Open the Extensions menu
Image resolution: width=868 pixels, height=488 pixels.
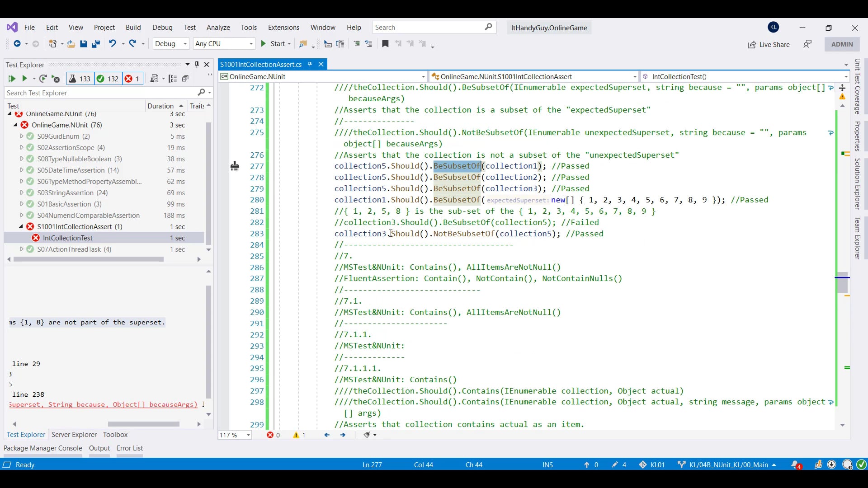point(283,28)
